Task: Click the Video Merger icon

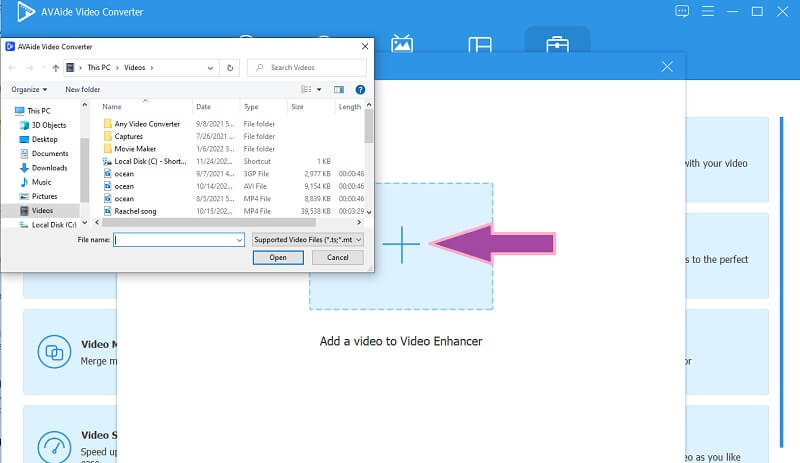Action: 54,352
